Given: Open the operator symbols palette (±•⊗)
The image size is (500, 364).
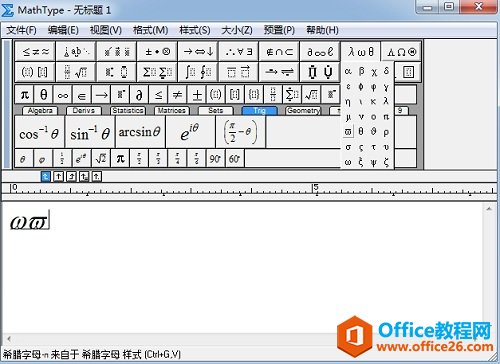Looking at the screenshot, I should (x=158, y=52).
